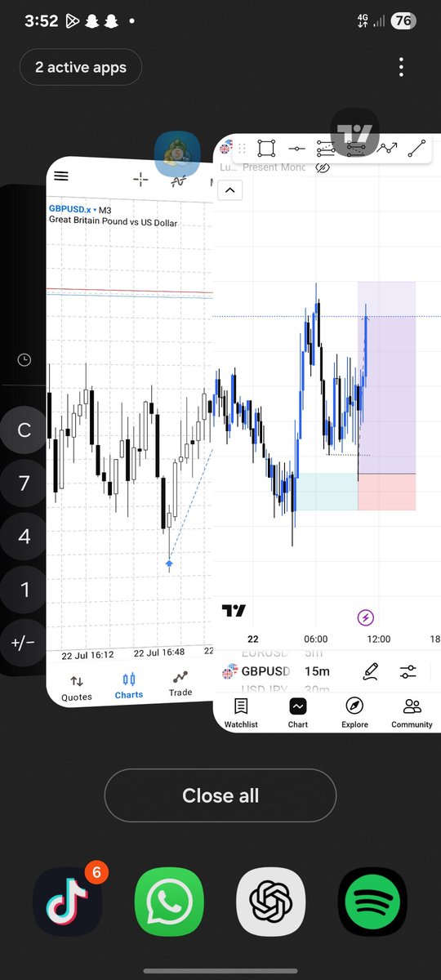This screenshot has height=980, width=441.
Task: Open the Chart tab in TradingView
Action: pyautogui.click(x=298, y=712)
